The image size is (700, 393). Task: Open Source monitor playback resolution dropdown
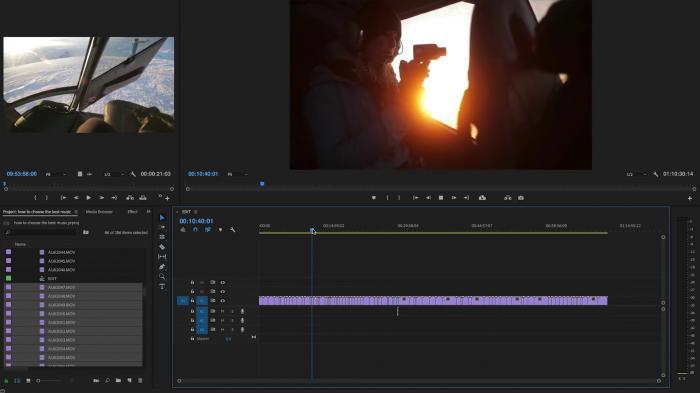(x=114, y=174)
